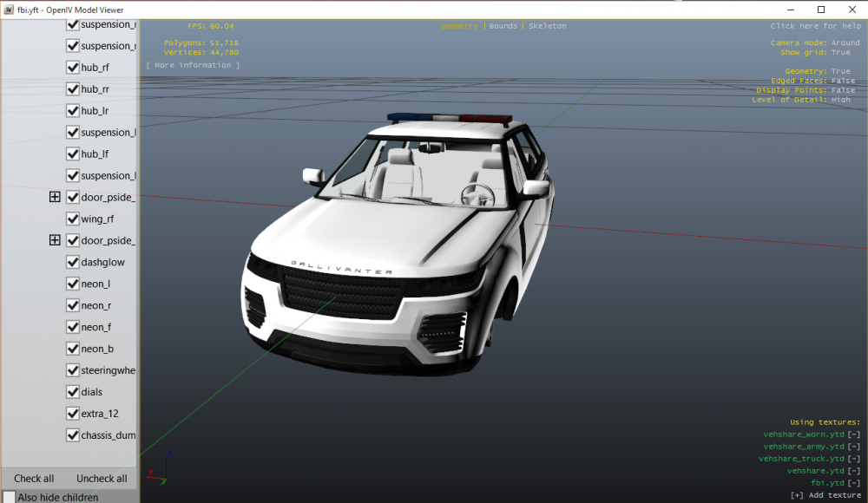Click the OpenIV app icon in title bar
The height and width of the screenshot is (503, 868).
[9, 10]
